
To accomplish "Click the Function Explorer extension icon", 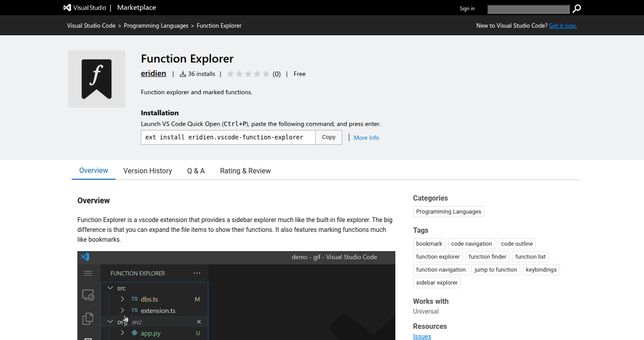I will 97,79.
